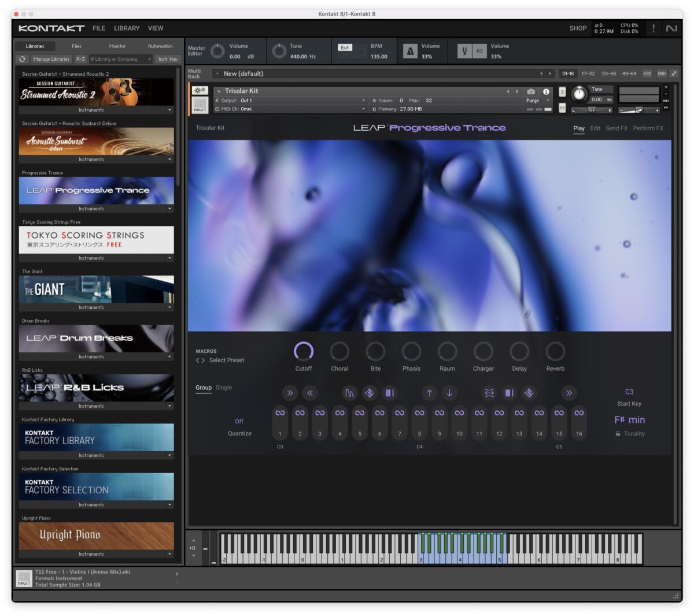Click the Native Instruments logo icon
The height and width of the screenshot is (616, 694).
671,28
